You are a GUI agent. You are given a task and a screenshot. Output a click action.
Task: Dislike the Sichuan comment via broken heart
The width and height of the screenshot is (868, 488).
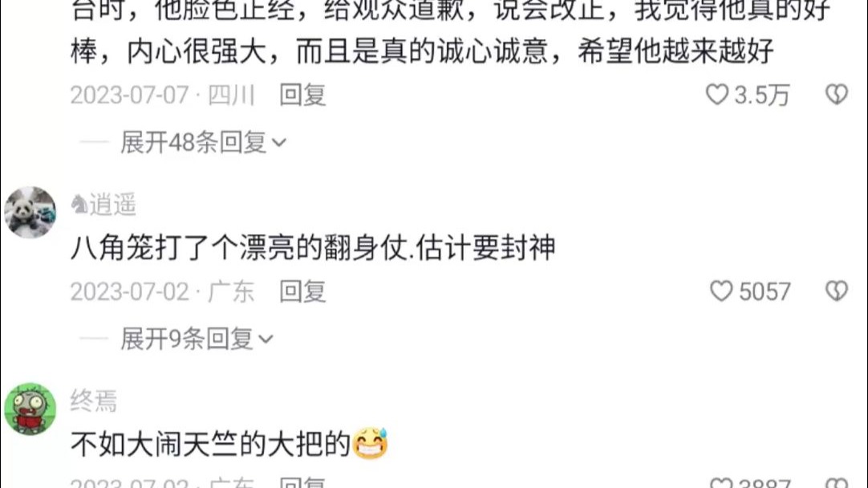(x=837, y=94)
